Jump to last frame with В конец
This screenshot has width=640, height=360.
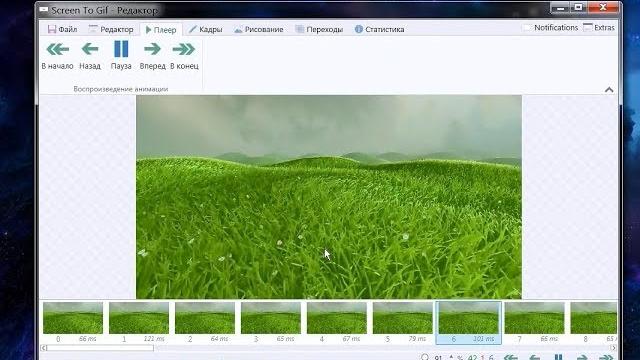pyautogui.click(x=184, y=56)
